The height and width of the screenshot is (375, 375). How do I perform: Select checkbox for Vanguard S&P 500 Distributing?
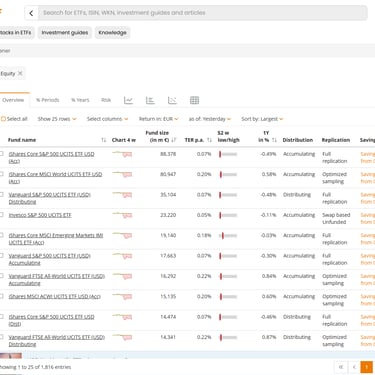coord(2,194)
